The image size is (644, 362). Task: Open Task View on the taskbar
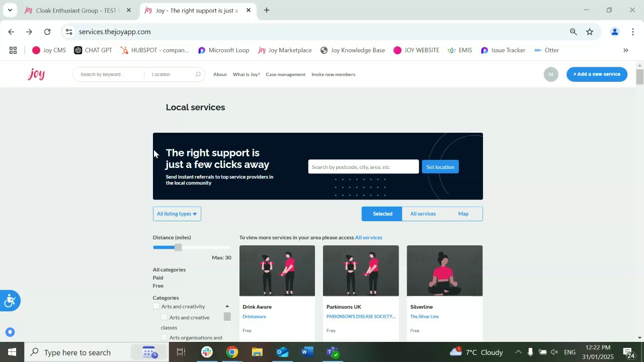(181, 352)
